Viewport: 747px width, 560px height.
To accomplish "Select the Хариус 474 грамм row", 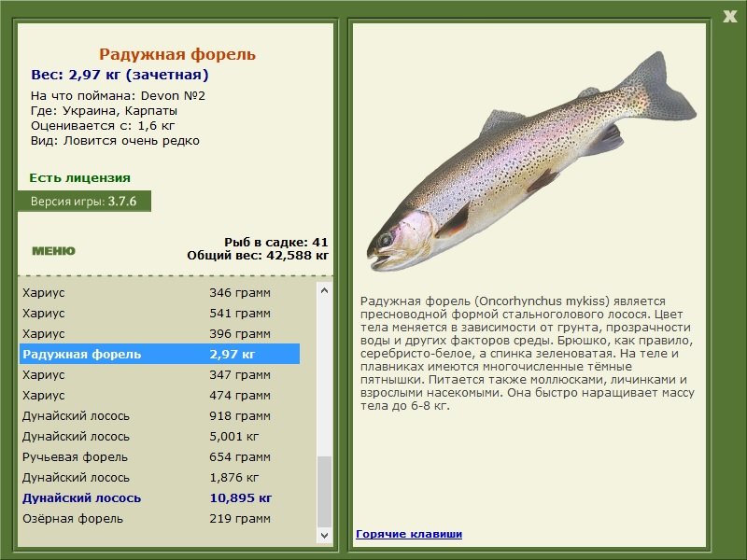I will point(160,395).
